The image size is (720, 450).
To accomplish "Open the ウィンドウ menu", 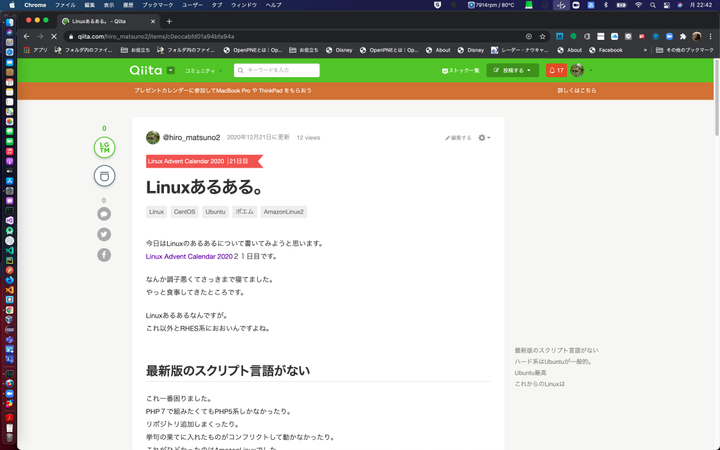I will (x=243, y=5).
